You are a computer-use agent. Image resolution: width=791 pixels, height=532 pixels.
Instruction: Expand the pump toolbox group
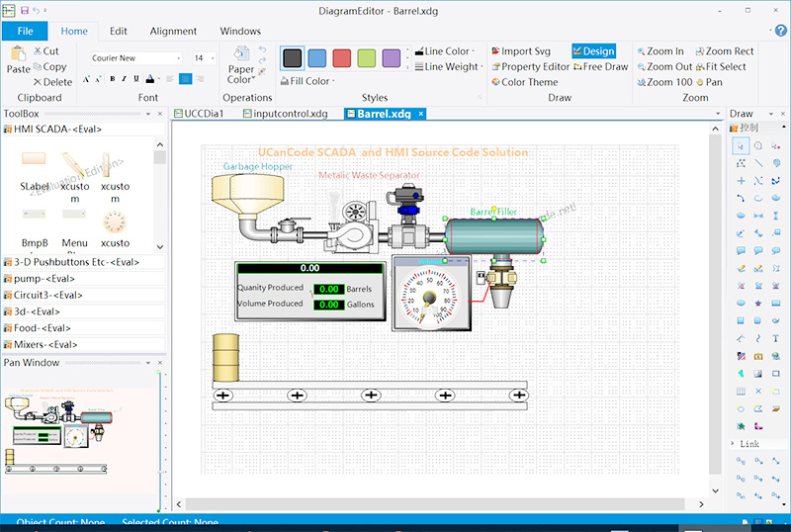pos(83,279)
